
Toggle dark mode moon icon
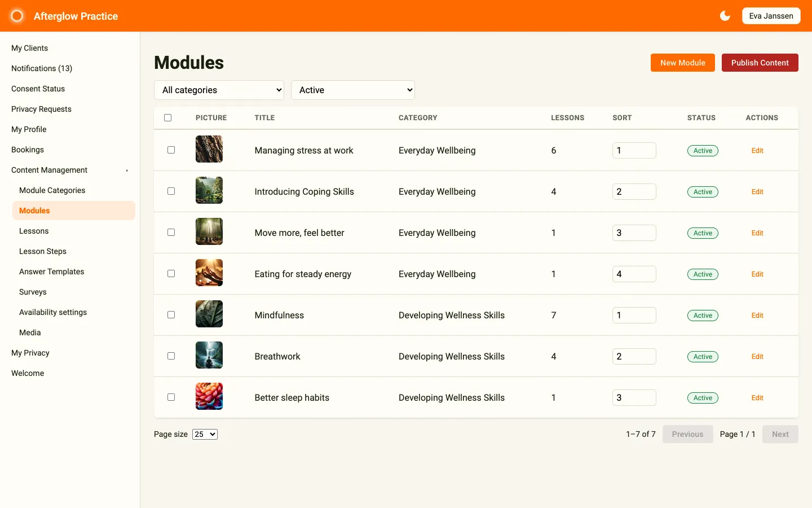coord(725,16)
